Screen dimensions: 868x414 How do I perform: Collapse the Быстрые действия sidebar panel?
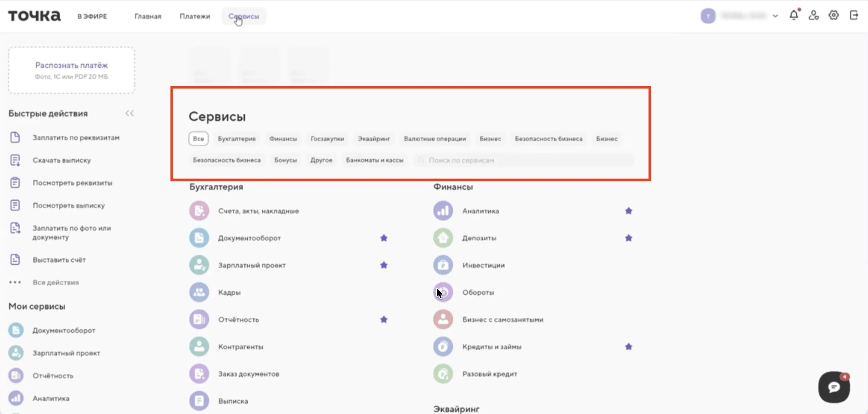(x=129, y=113)
